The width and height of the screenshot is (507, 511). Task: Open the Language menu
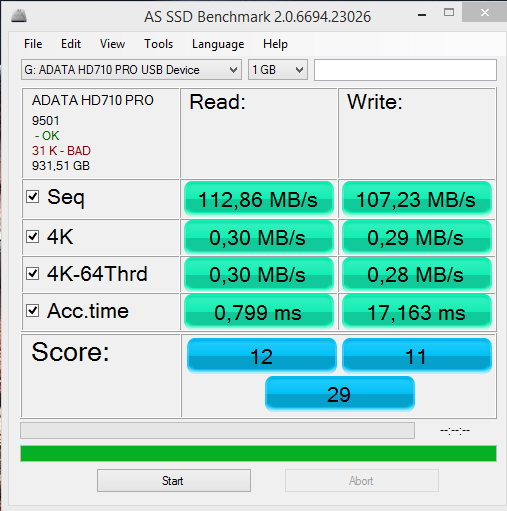[x=218, y=44]
